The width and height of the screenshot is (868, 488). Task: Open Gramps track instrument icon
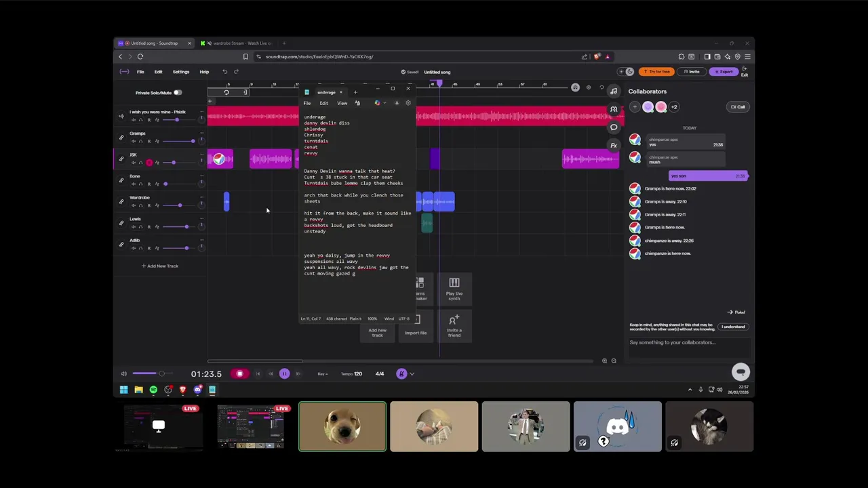121,138
